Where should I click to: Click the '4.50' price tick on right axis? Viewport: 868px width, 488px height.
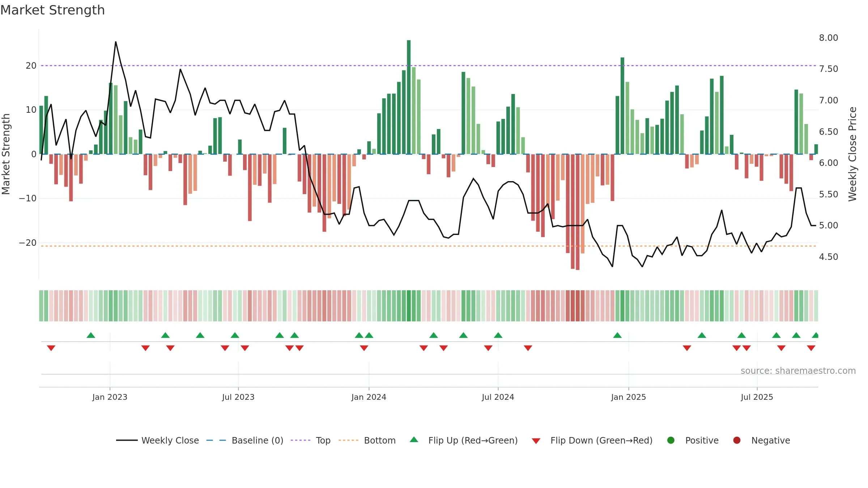pyautogui.click(x=829, y=257)
